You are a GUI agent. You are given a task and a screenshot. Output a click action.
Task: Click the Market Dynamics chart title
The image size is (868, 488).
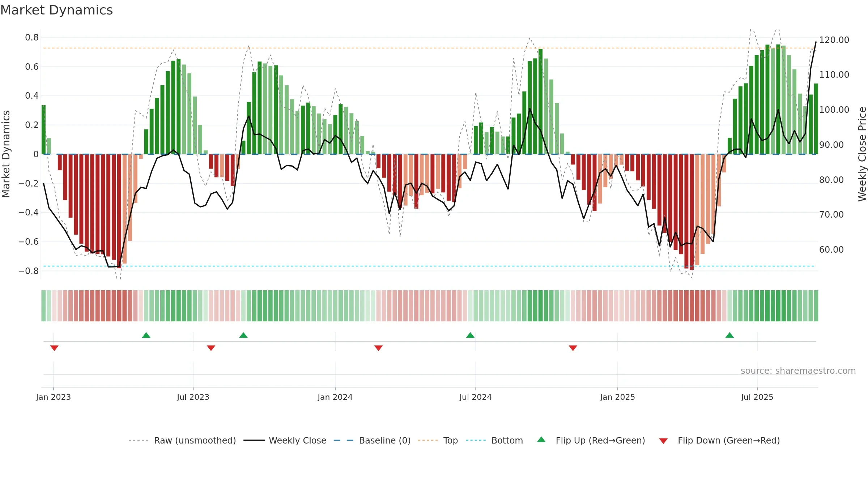coord(56,10)
